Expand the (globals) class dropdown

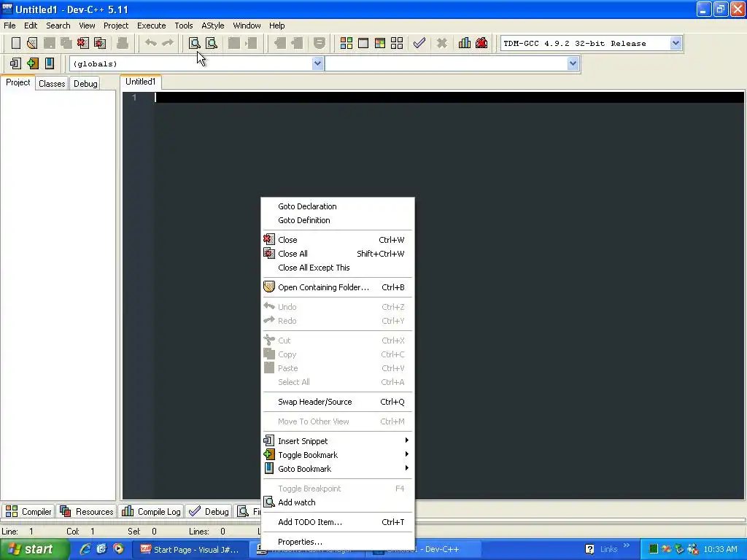pyautogui.click(x=317, y=63)
